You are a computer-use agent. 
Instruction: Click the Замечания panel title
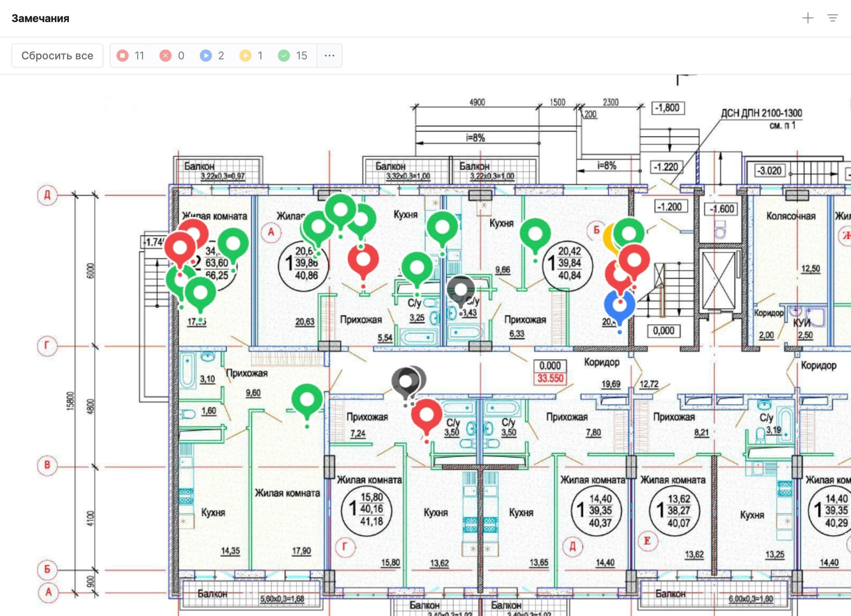pyautogui.click(x=40, y=18)
